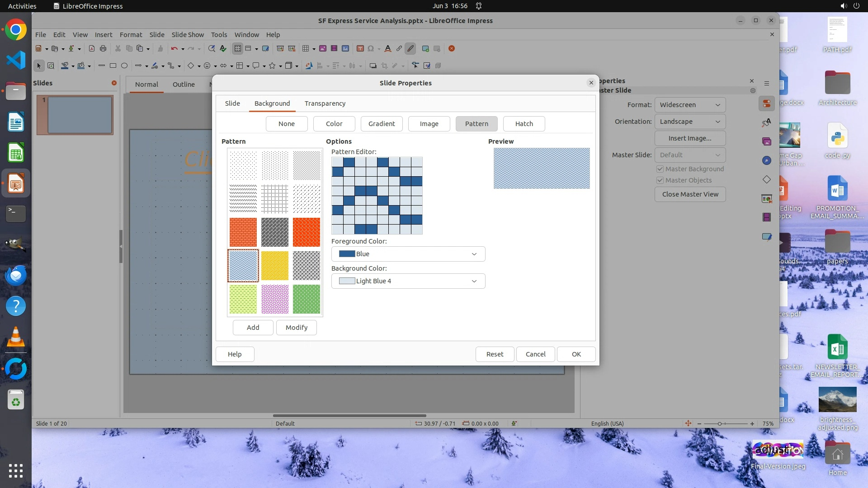This screenshot has height=488, width=868.
Task: Click the Export as PDF toolbar icon
Action: [x=92, y=49]
